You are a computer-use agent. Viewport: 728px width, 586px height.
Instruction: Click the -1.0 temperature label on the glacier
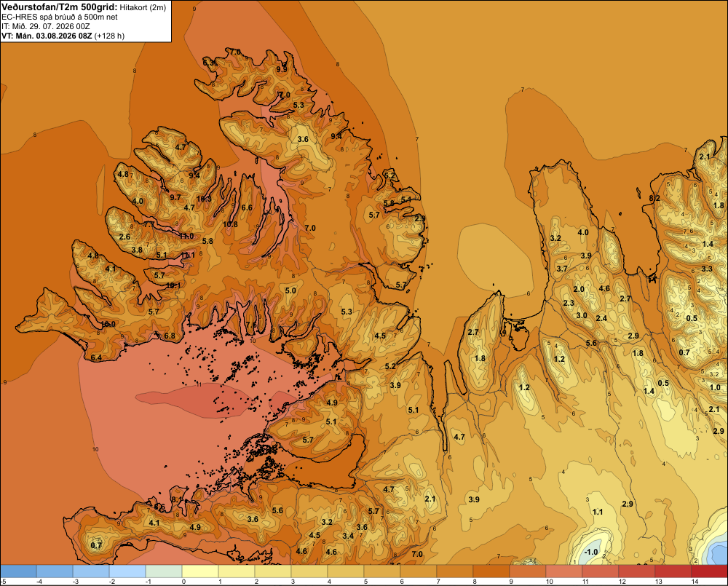tap(591, 552)
